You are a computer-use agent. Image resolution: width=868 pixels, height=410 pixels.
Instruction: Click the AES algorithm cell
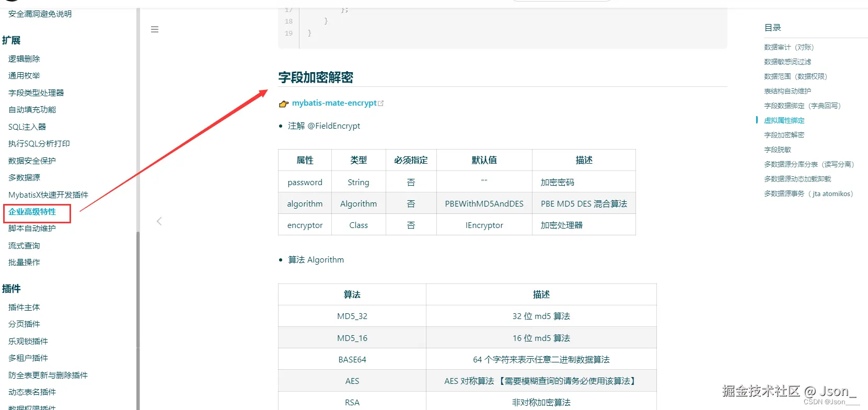click(352, 381)
